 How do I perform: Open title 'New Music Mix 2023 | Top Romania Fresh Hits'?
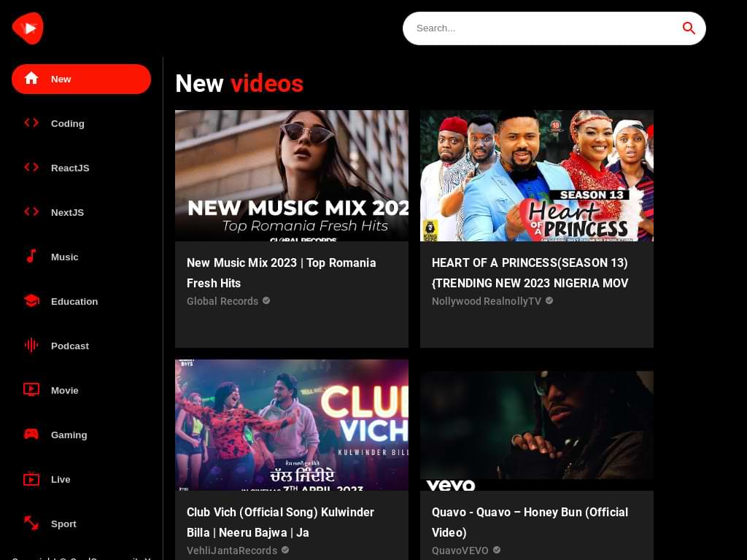coord(282,273)
